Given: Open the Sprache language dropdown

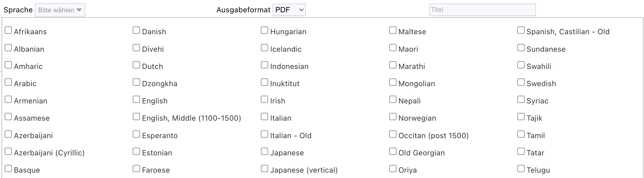Looking at the screenshot, I should 60,10.
